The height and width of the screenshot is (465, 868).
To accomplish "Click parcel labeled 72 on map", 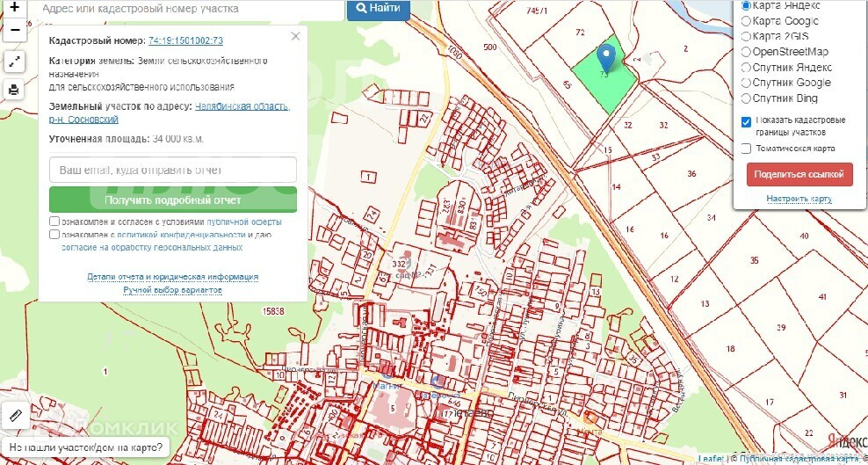I will tap(580, 33).
